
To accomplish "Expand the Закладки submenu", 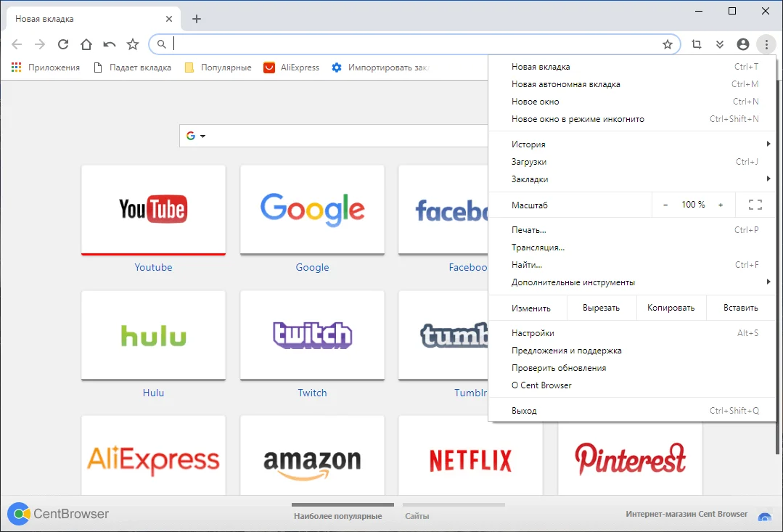I will 632,179.
